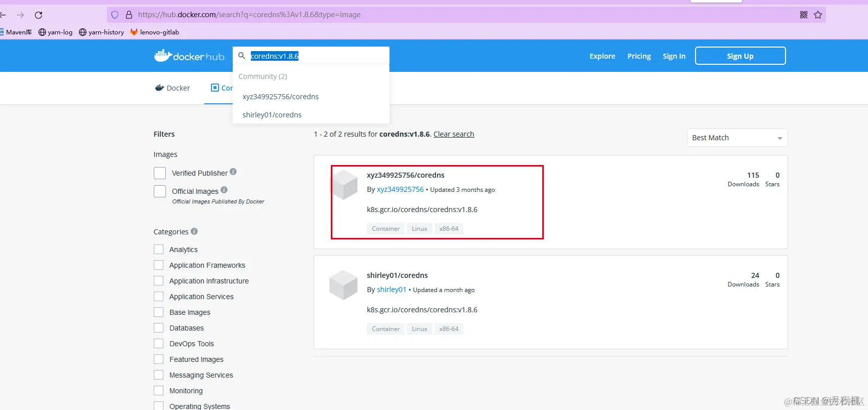Reload the page with refresh icon
The height and width of the screenshot is (410, 868).
[38, 15]
